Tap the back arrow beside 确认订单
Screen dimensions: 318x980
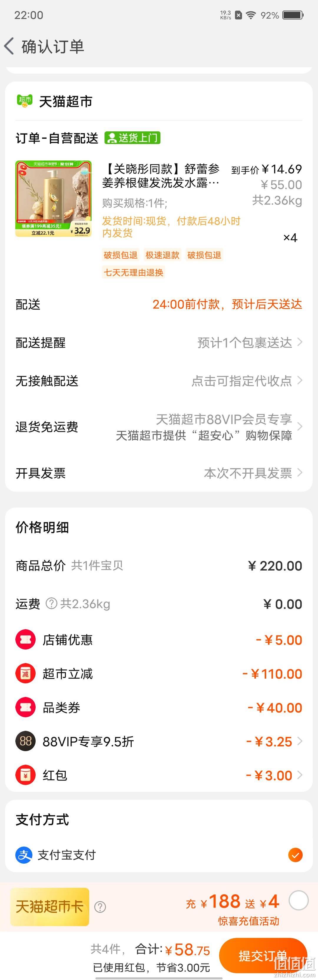click(9, 46)
